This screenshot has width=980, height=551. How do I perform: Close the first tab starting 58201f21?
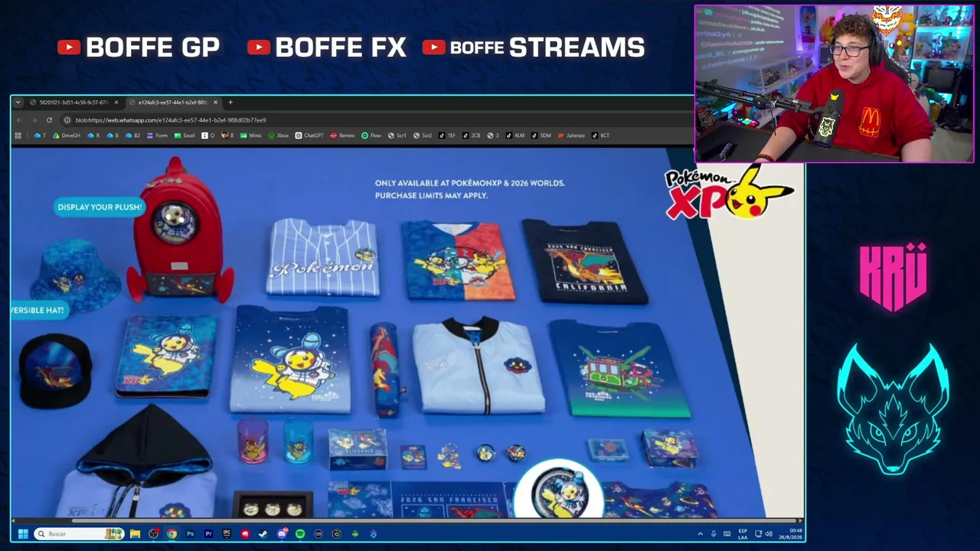pos(116,103)
